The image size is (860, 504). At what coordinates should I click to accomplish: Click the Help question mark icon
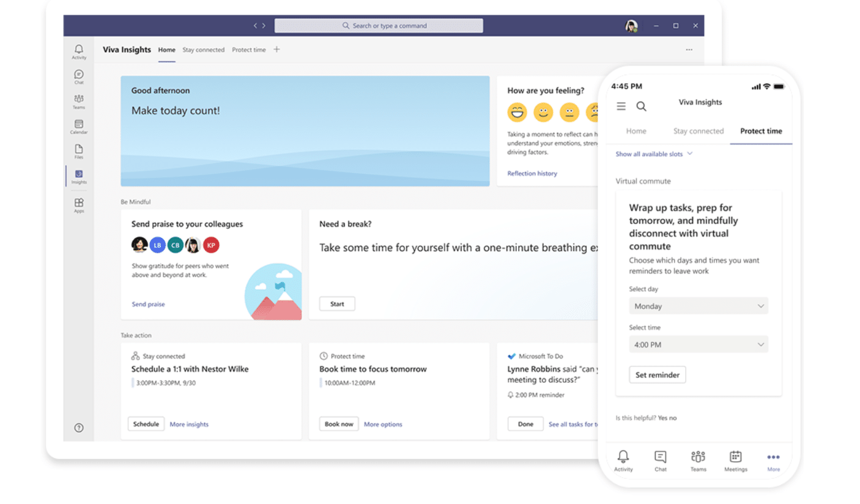79,428
